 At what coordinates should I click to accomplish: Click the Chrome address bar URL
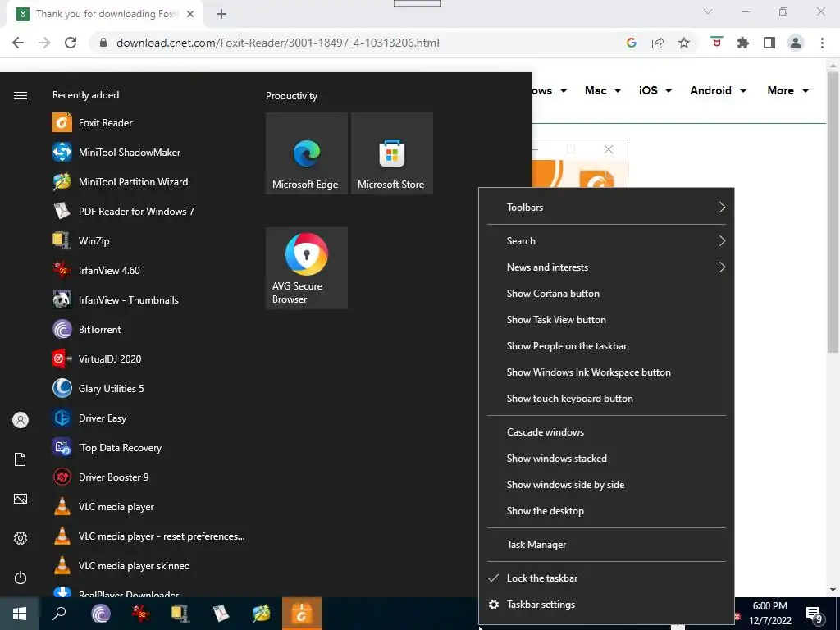[x=277, y=43]
